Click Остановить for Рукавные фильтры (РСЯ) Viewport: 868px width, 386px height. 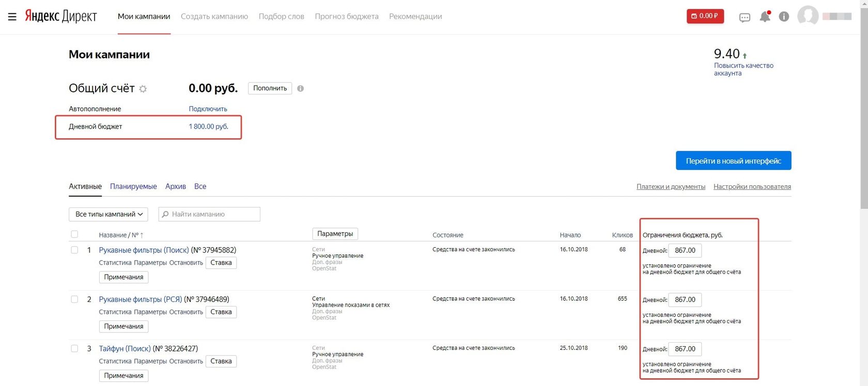coord(186,312)
